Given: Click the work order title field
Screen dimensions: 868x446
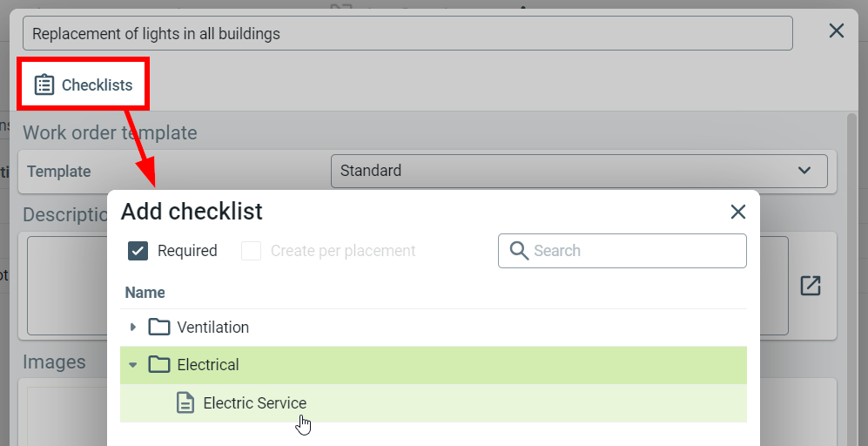Looking at the screenshot, I should click(x=407, y=34).
